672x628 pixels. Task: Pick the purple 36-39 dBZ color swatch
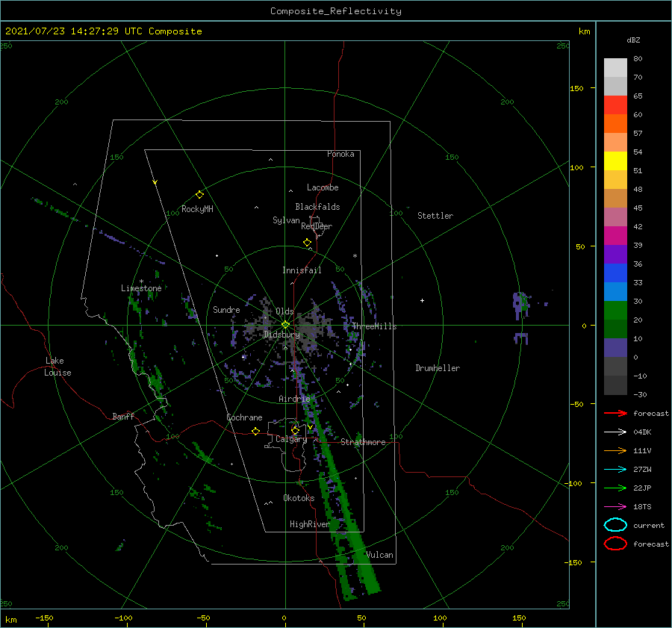tap(615, 255)
